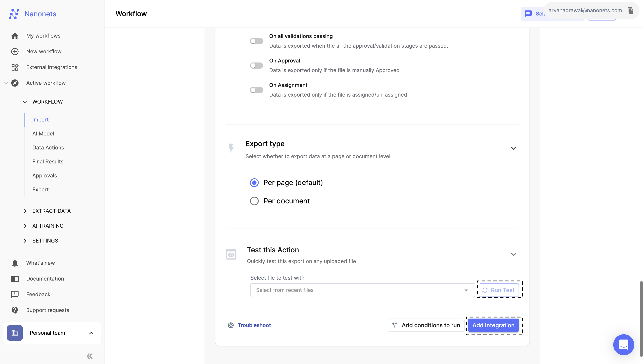Open the Documentation link
The height and width of the screenshot is (364, 643).
(x=45, y=279)
